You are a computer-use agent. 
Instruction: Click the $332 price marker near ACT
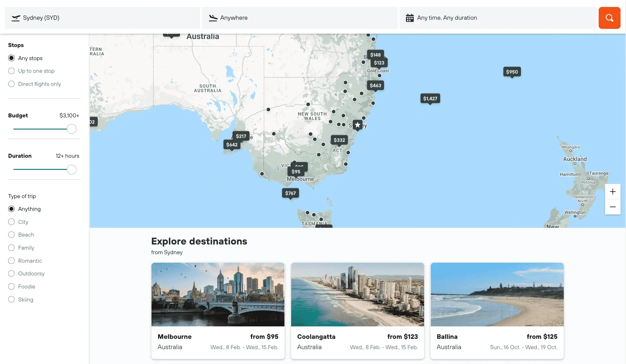point(339,140)
